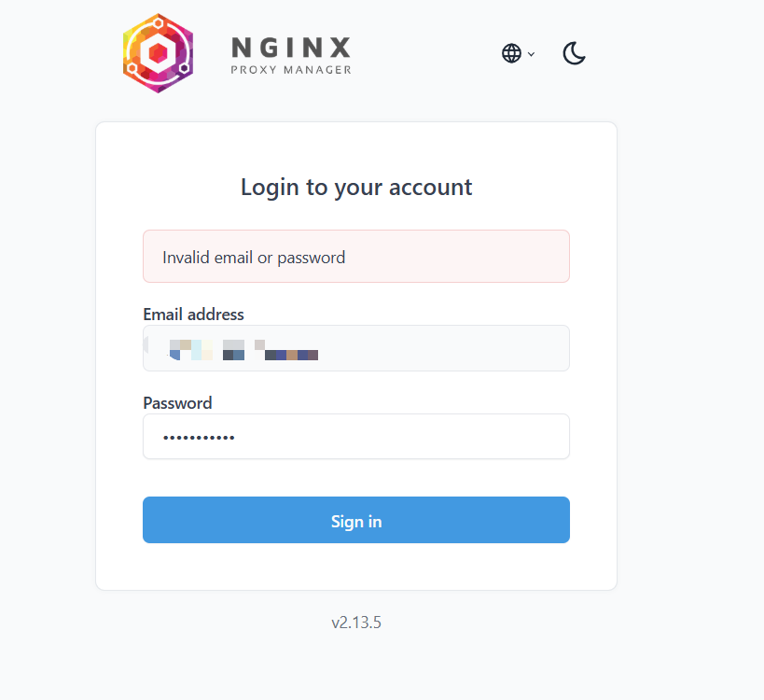Click the version number v2.13.5
The height and width of the screenshot is (700, 764).
356,623
